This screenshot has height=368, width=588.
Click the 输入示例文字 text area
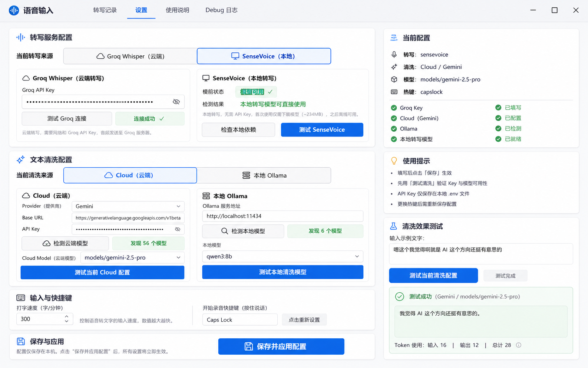click(481, 254)
